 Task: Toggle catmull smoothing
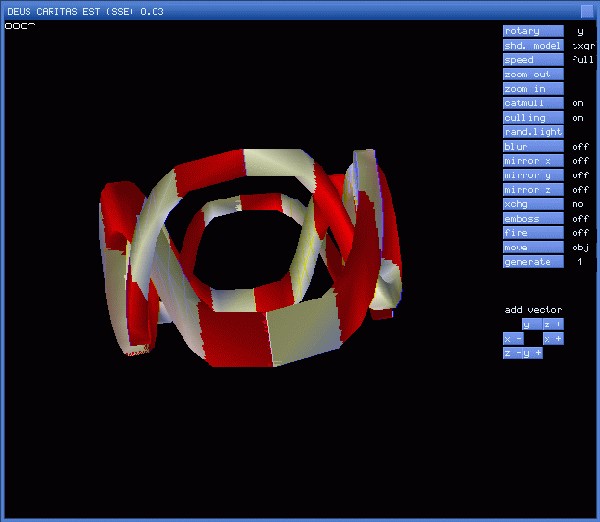point(533,103)
